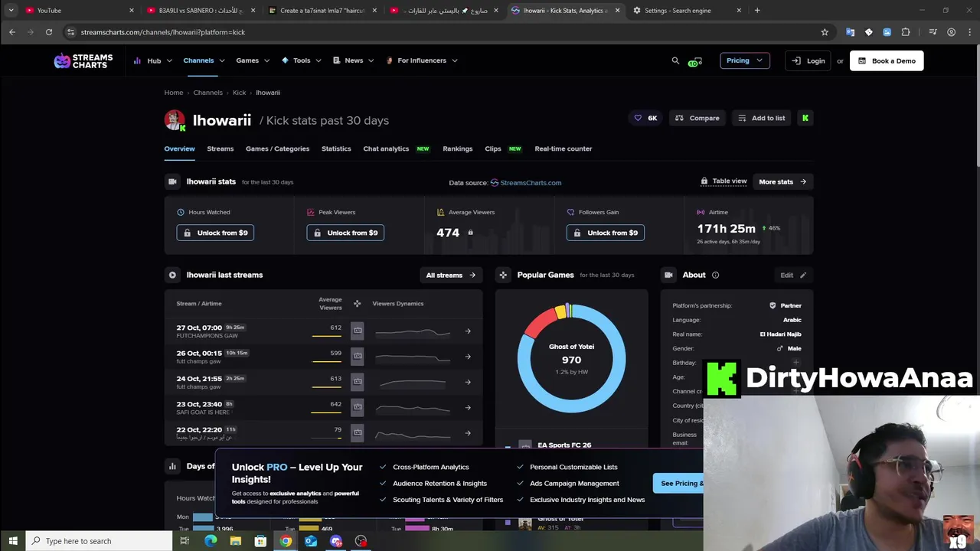Switch to the Streams tab

point(220,148)
